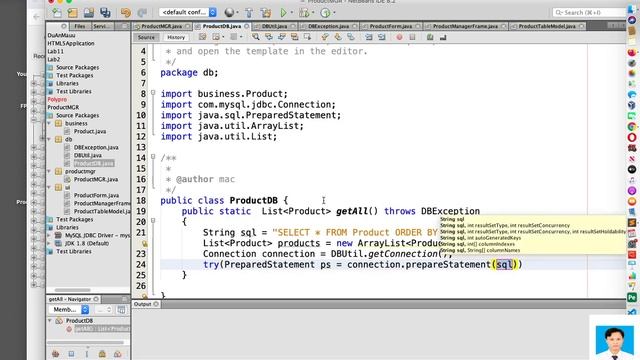Click the Profile Project clock icon
This screenshot has width=640, height=360.
325,13
